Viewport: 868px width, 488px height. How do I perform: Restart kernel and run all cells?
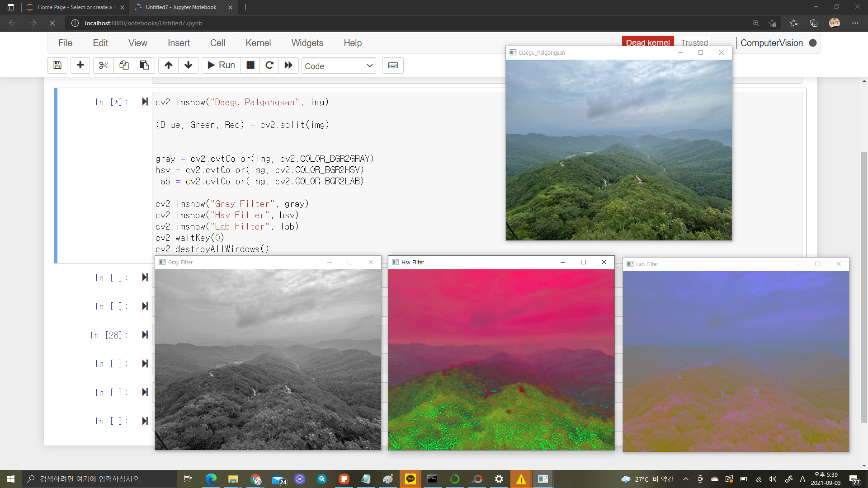[x=288, y=66]
